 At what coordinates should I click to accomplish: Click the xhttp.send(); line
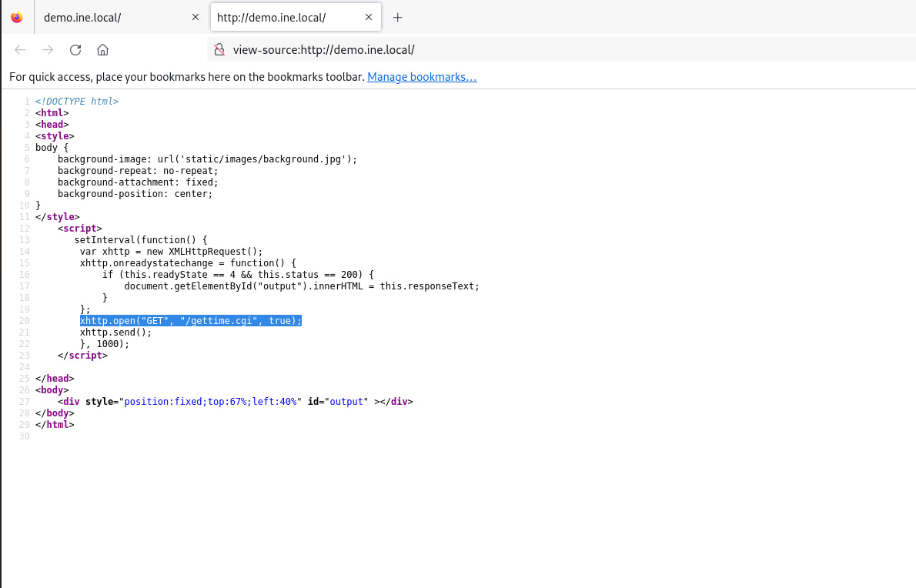pyautogui.click(x=115, y=332)
